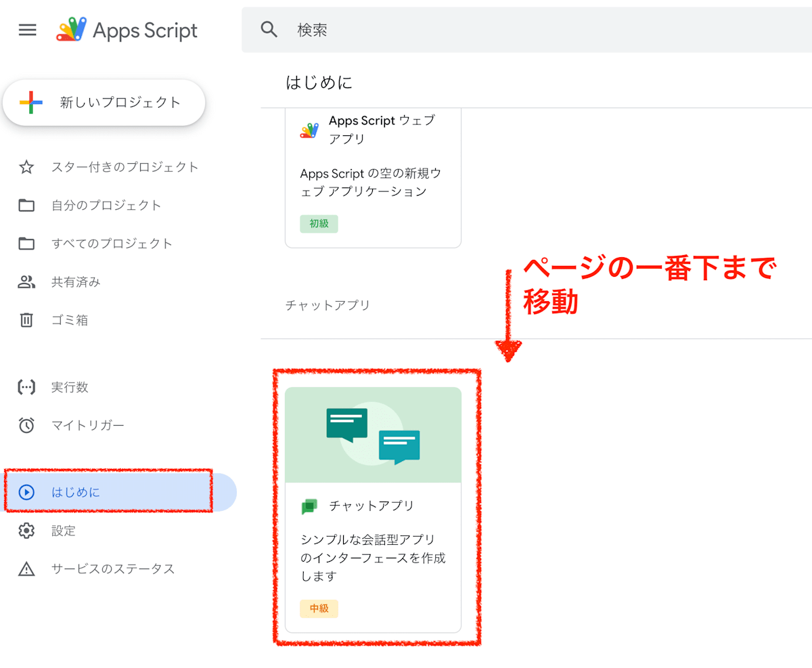Click the 中級 level tag

319,608
